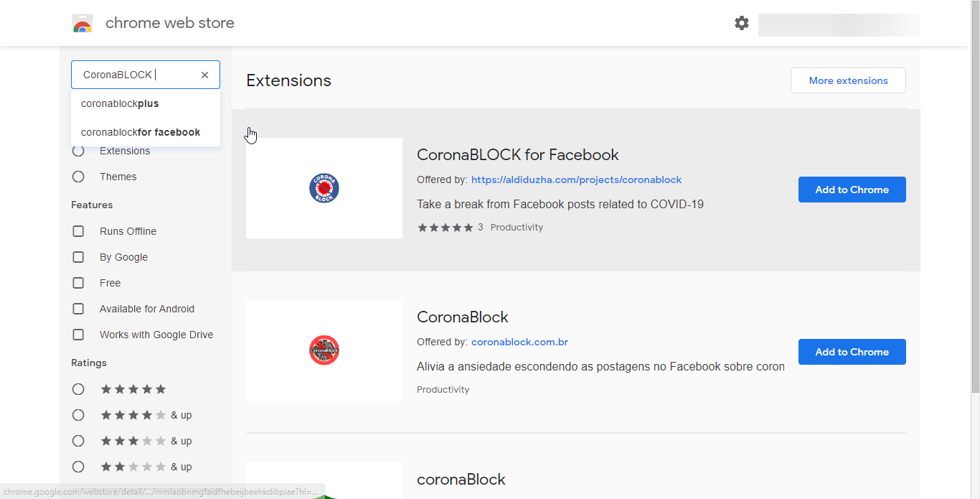Screen dimensions: 980x499
Task: Open the settings gear menu
Action: click(x=741, y=23)
